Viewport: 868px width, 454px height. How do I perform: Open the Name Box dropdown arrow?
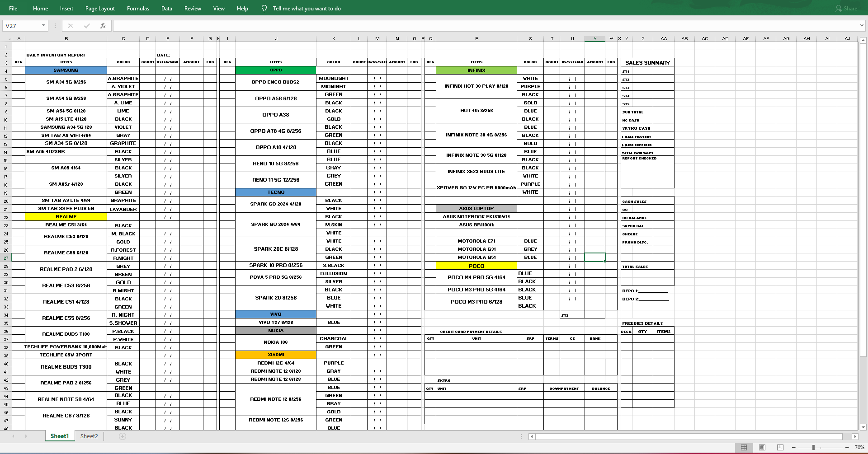(x=43, y=26)
